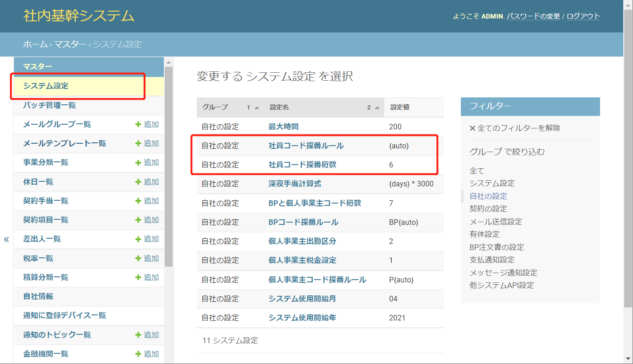Click the plus icon next to メールテンプレート一覧
633x364 pixels.
[138, 143]
